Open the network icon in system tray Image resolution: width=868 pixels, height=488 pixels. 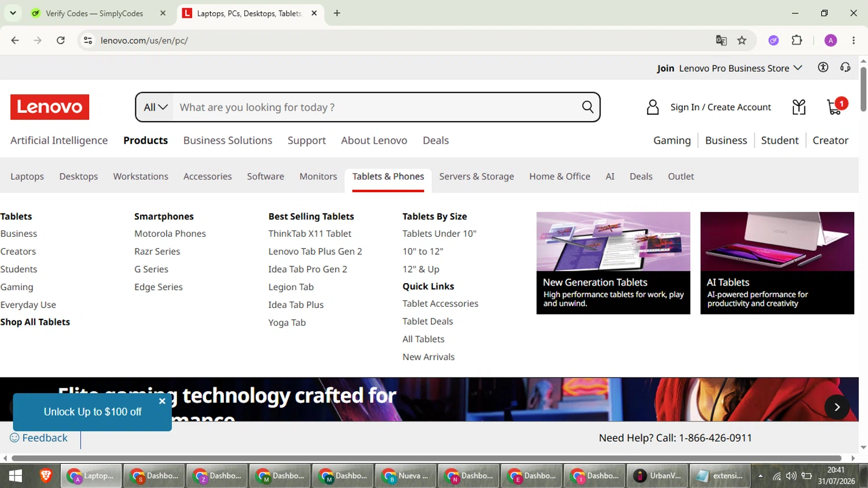coord(777,476)
